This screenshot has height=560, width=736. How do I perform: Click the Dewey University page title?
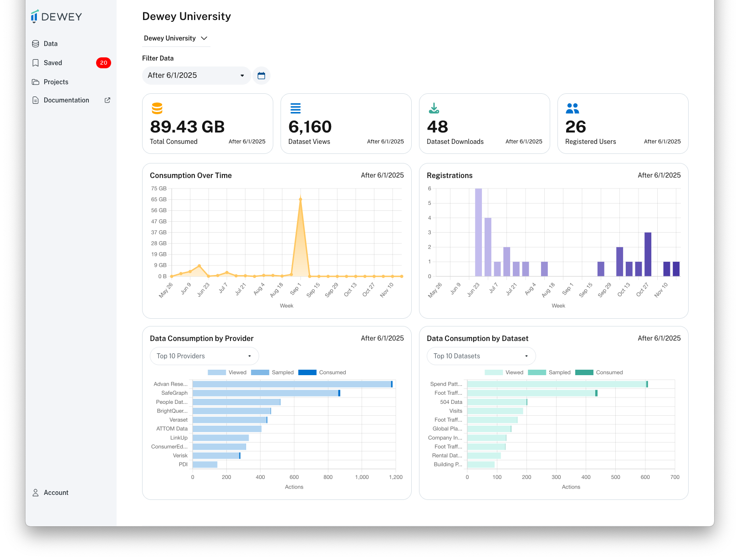click(187, 16)
